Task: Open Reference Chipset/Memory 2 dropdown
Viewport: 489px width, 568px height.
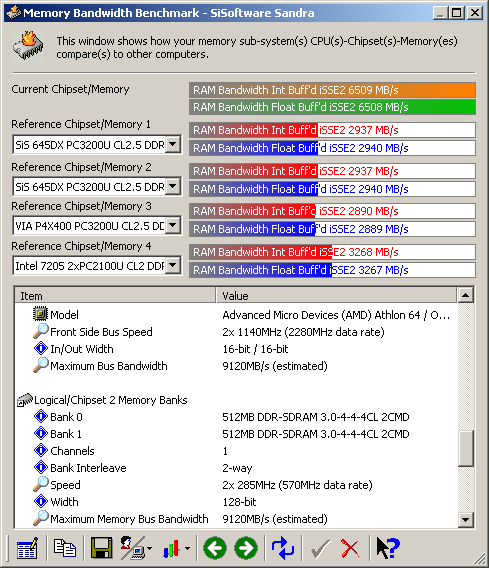Action: 173,187
